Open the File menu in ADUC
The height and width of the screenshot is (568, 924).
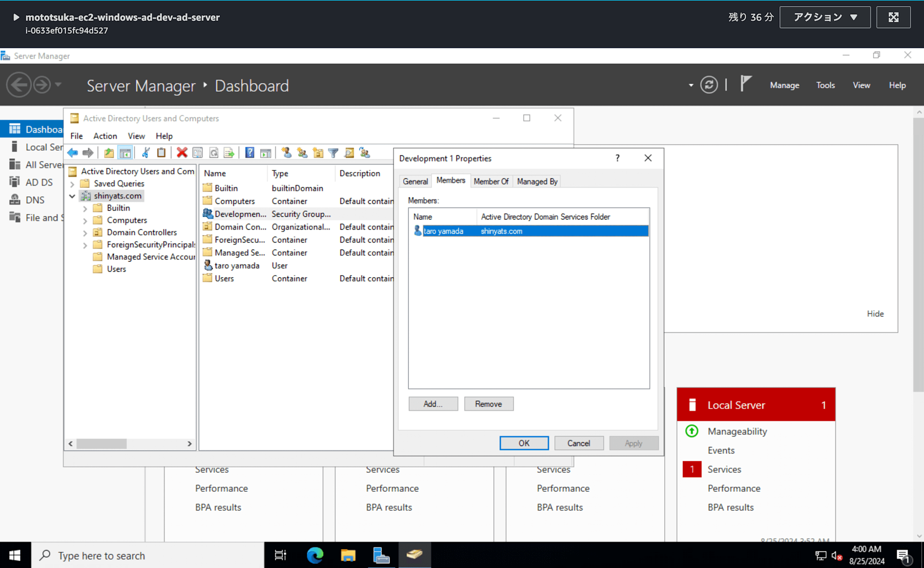(x=76, y=136)
